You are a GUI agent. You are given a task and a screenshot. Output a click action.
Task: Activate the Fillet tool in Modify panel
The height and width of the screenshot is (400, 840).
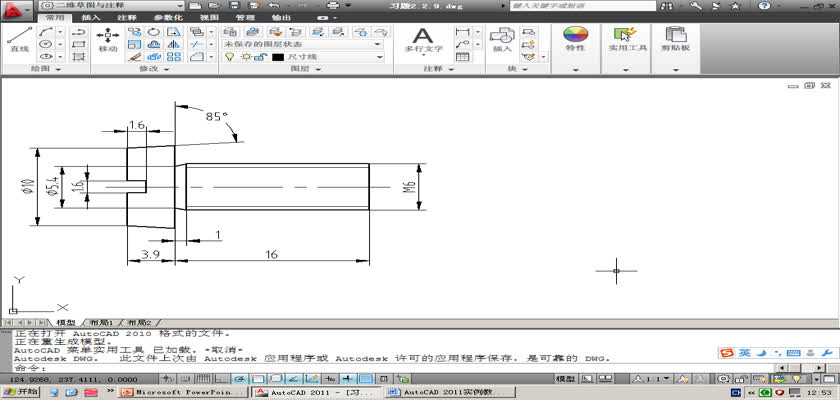197,56
